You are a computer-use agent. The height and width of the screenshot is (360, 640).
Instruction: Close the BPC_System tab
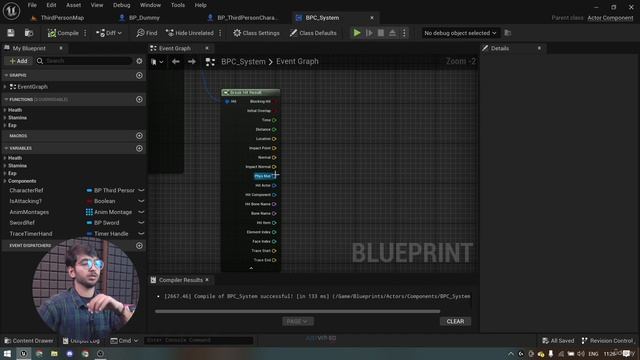click(x=372, y=18)
